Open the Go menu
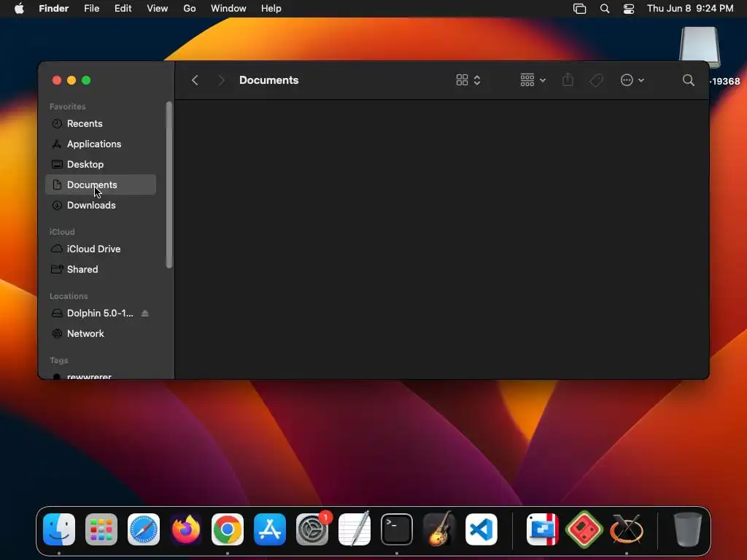The image size is (747, 560). click(190, 9)
